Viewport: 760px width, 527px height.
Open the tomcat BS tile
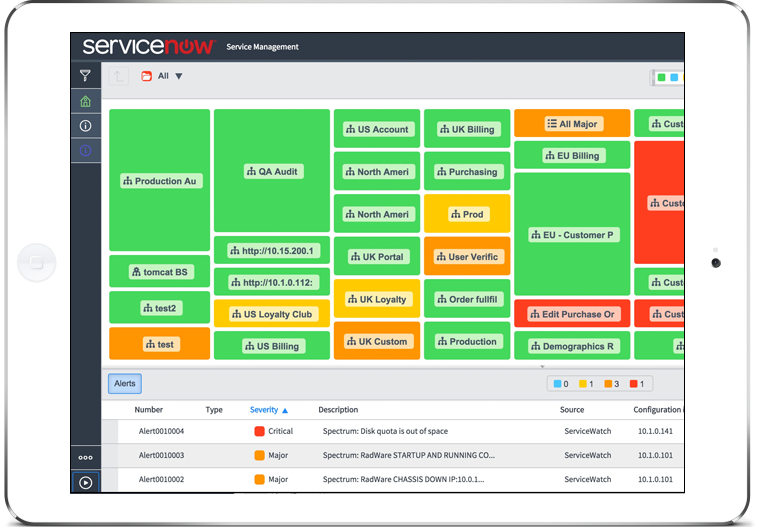159,271
